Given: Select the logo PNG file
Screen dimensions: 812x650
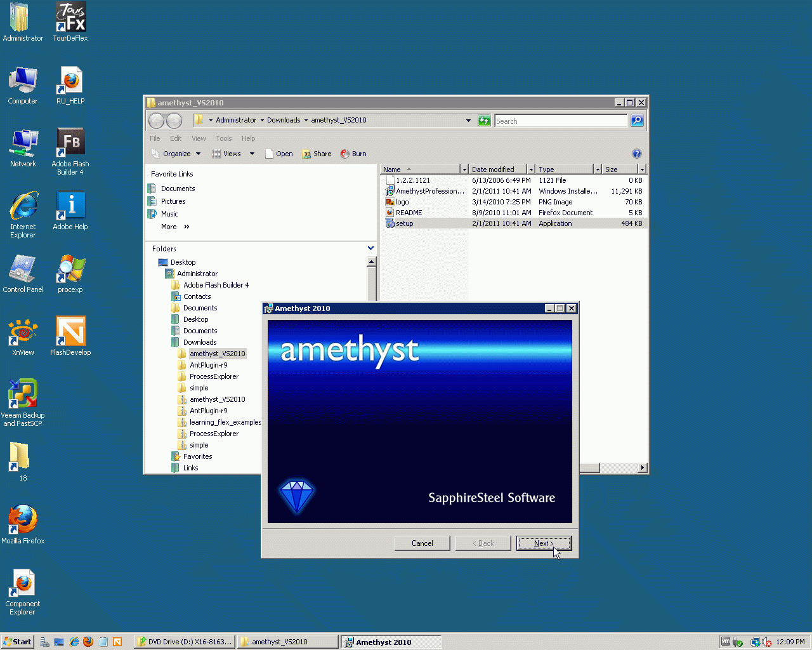Looking at the screenshot, I should click(397, 202).
